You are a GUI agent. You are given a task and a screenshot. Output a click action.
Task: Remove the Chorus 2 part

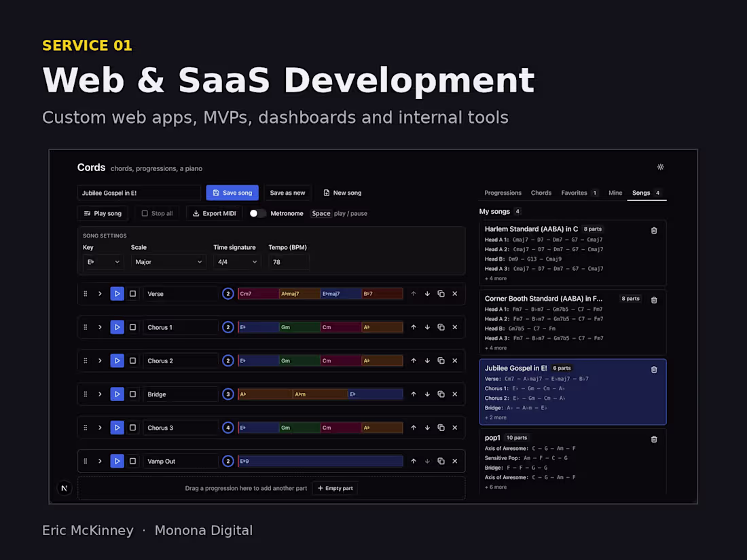[455, 360]
